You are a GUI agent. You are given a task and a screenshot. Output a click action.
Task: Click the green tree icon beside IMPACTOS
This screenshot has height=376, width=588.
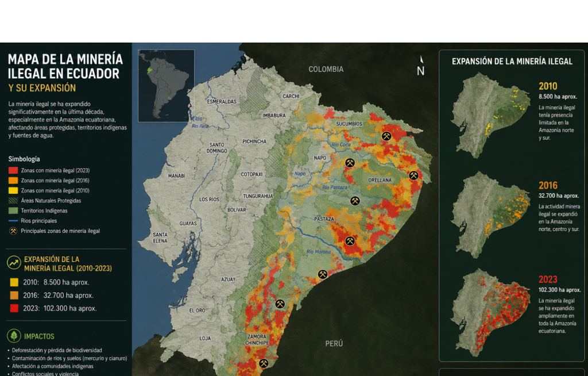click(14, 336)
